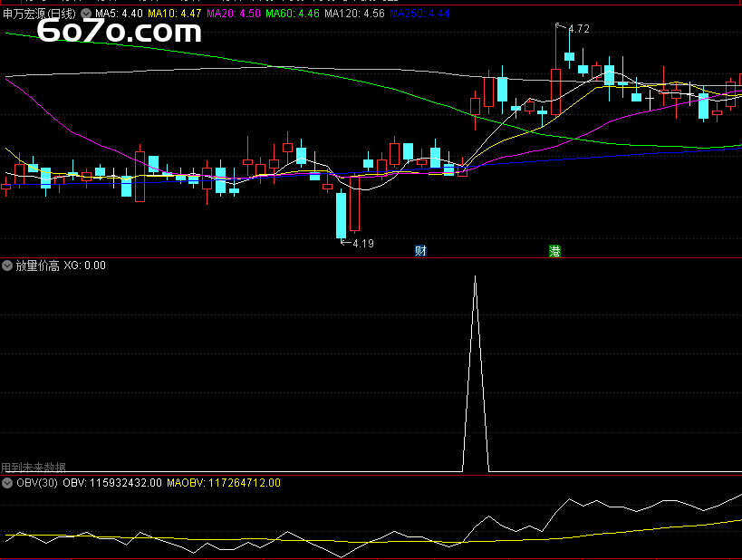Click the lowest cyan candlestick near 4.19
Screen dimensions: 742x560
pyautogui.click(x=342, y=214)
